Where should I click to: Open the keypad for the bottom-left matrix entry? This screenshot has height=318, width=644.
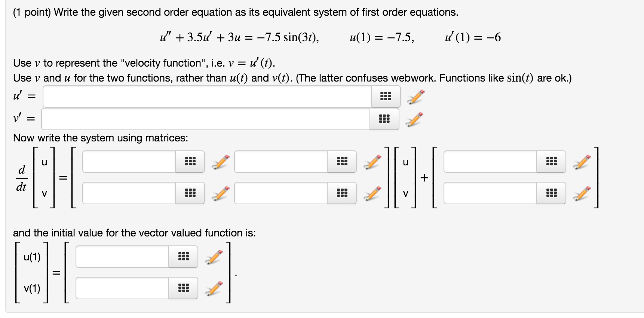[x=190, y=193]
